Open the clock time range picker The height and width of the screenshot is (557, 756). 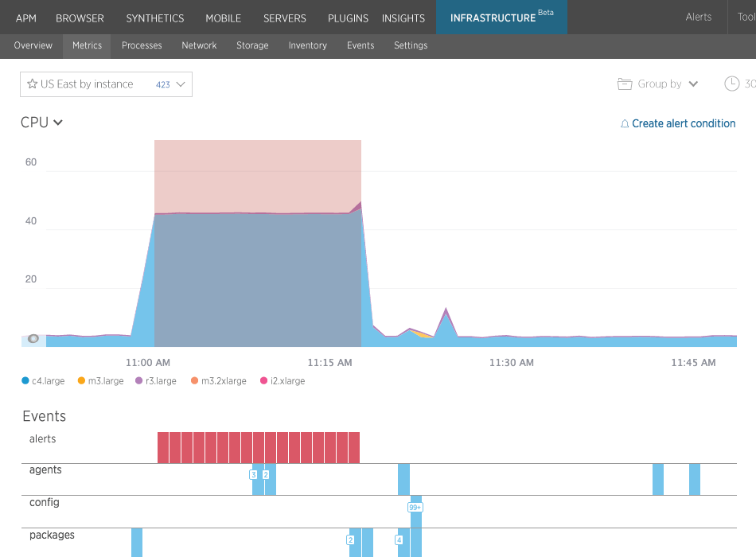[731, 84]
